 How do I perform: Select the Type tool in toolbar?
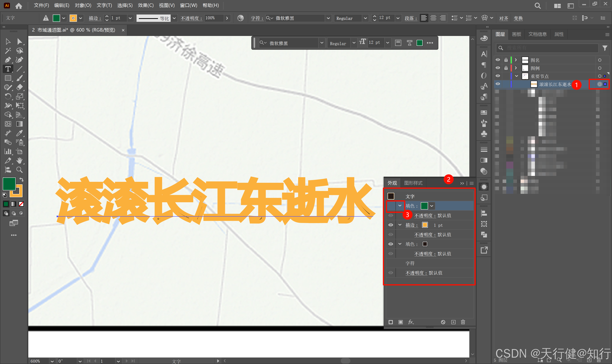pos(8,69)
